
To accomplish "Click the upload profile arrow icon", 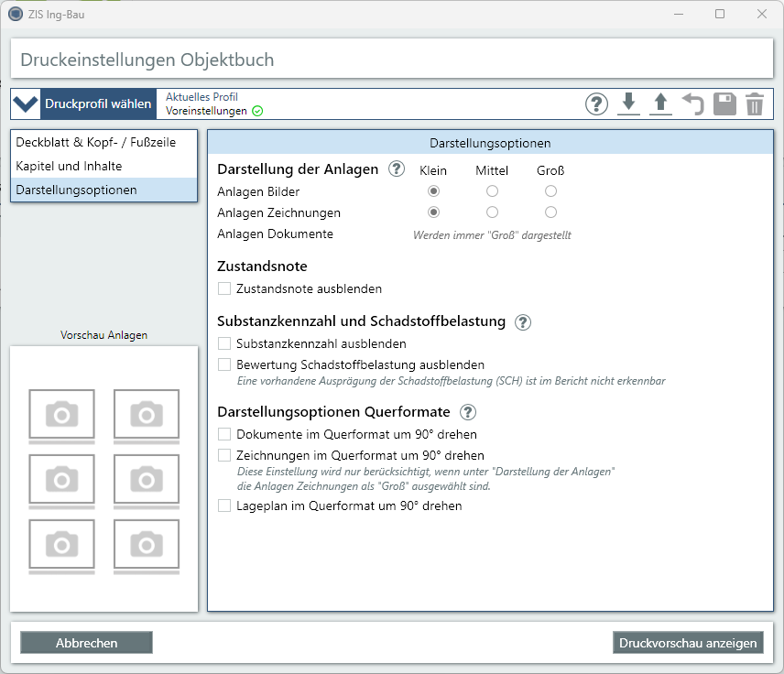I will (660, 104).
